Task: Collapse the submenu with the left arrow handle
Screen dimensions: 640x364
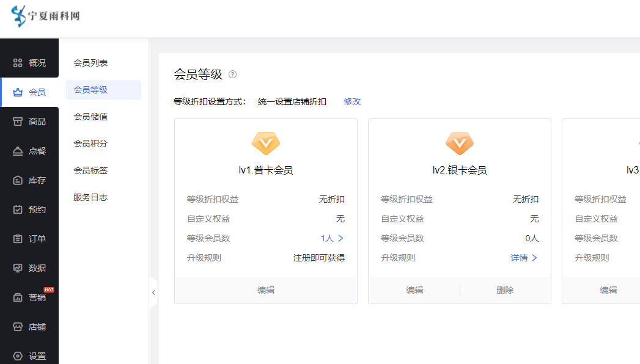Action: coord(153,293)
